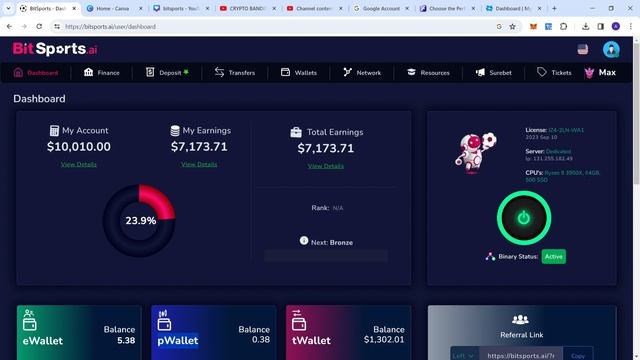The height and width of the screenshot is (360, 640).
Task: Open Chrome profile avatar
Action: (616, 27)
